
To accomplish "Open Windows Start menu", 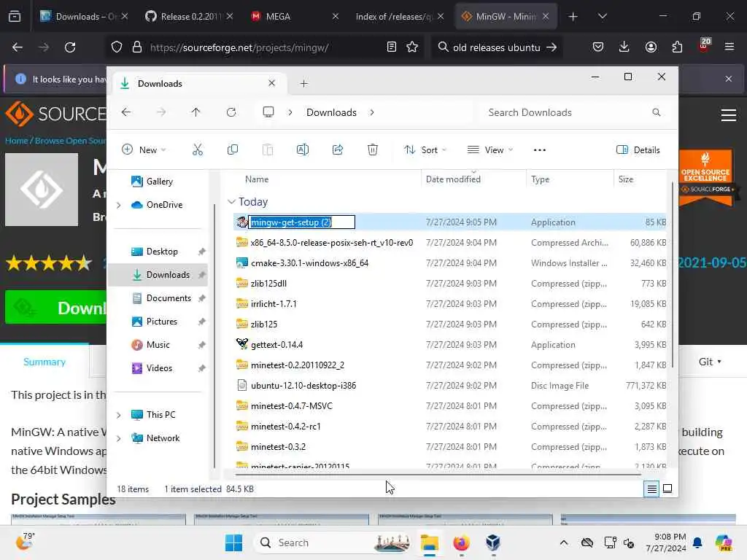I will click(233, 542).
